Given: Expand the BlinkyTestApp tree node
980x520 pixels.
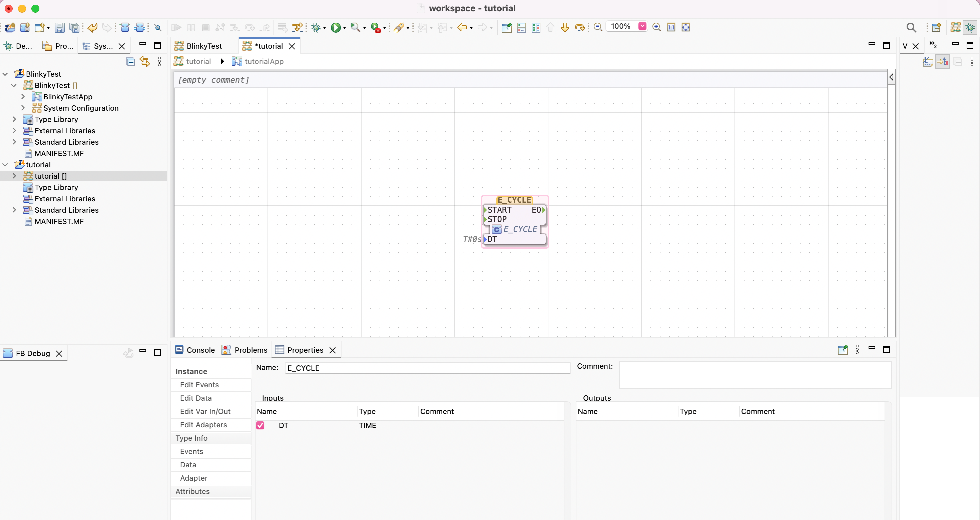Looking at the screenshot, I should pyautogui.click(x=23, y=97).
